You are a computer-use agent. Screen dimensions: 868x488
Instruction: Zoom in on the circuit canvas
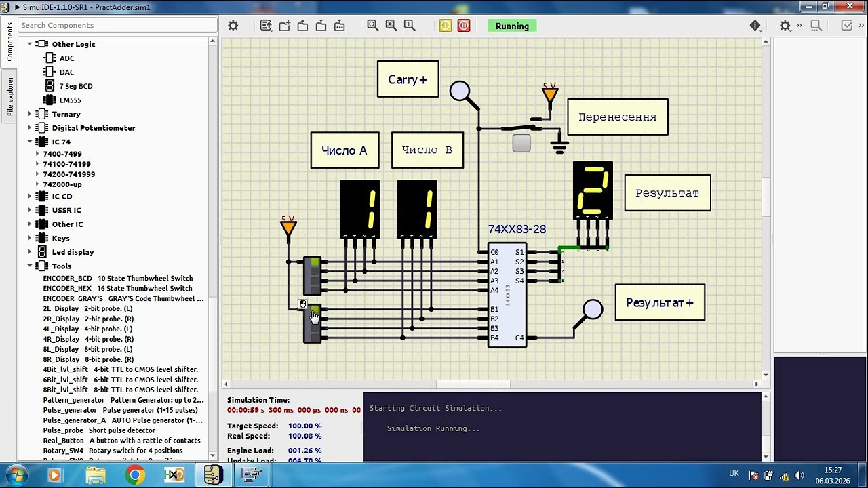pyautogui.click(x=373, y=26)
